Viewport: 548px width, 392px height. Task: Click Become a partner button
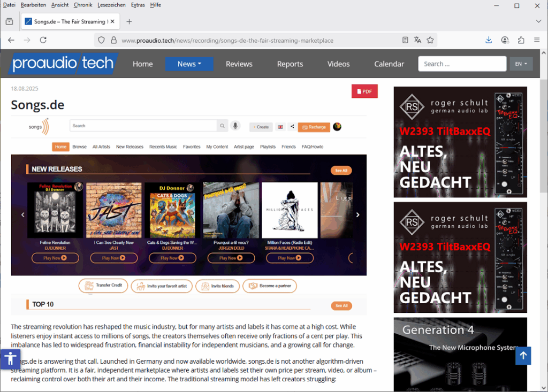(x=270, y=286)
